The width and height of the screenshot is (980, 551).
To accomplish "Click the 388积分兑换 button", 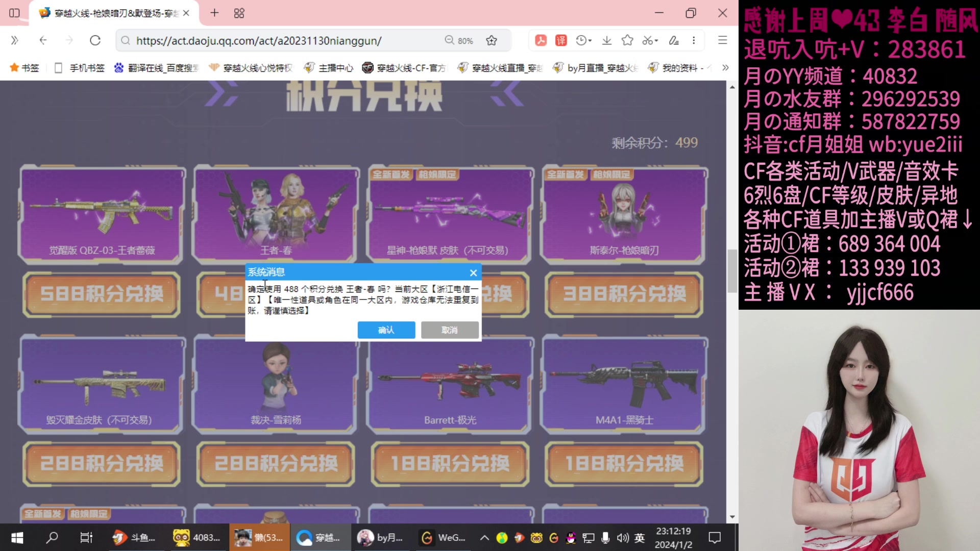I will coord(624,294).
